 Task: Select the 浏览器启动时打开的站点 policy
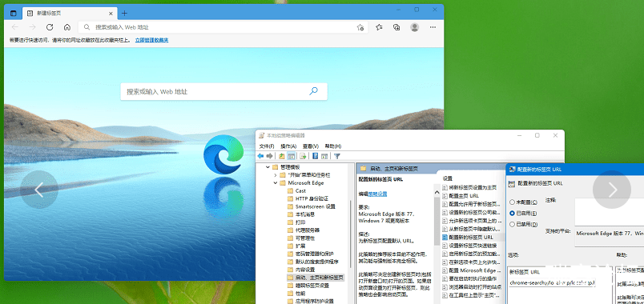(472, 286)
